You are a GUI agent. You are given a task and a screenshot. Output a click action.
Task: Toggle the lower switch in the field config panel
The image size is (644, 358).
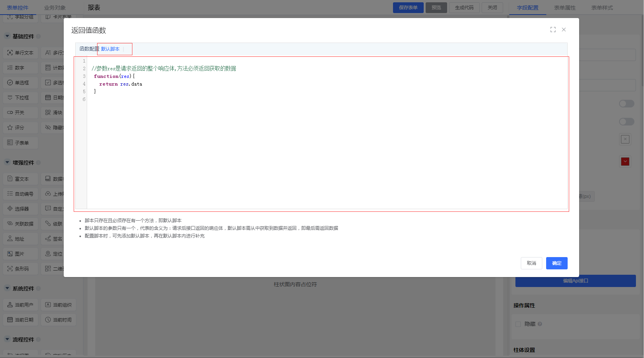tap(626, 122)
